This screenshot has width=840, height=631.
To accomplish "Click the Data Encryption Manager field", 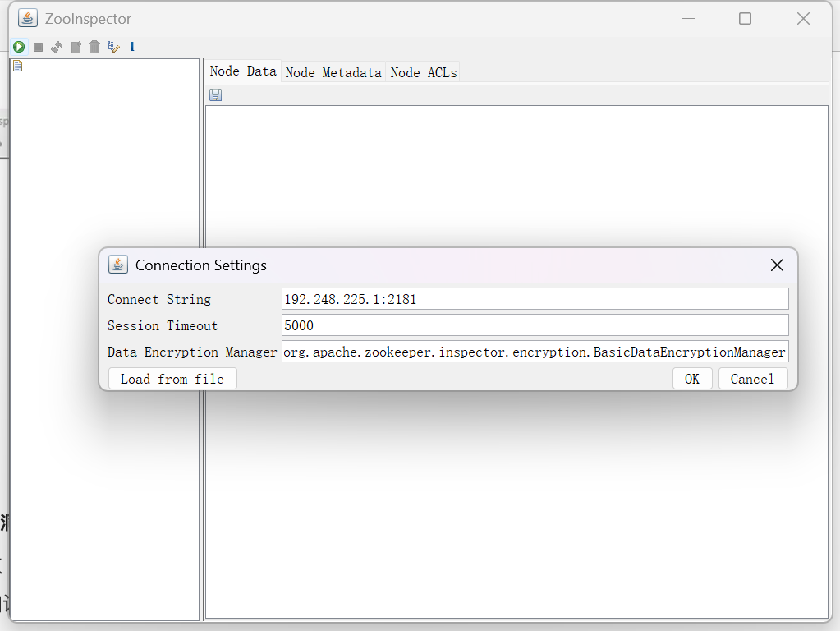I will coord(535,352).
